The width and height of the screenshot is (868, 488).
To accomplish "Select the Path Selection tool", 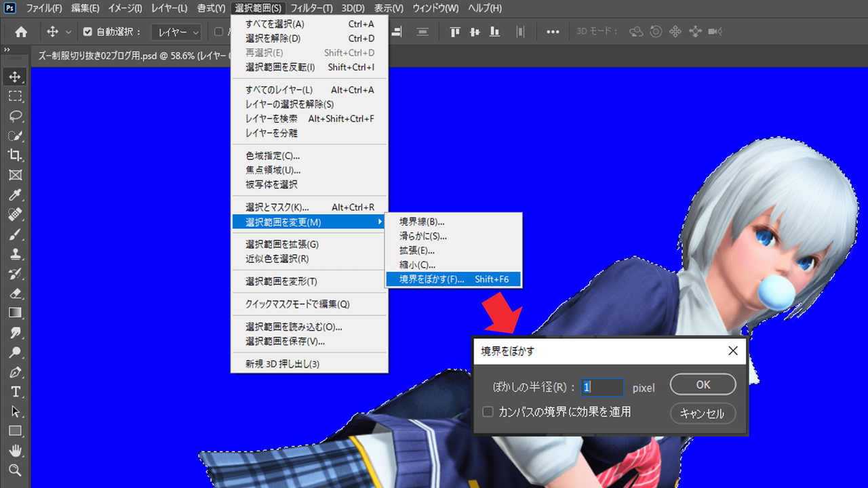I will click(15, 411).
